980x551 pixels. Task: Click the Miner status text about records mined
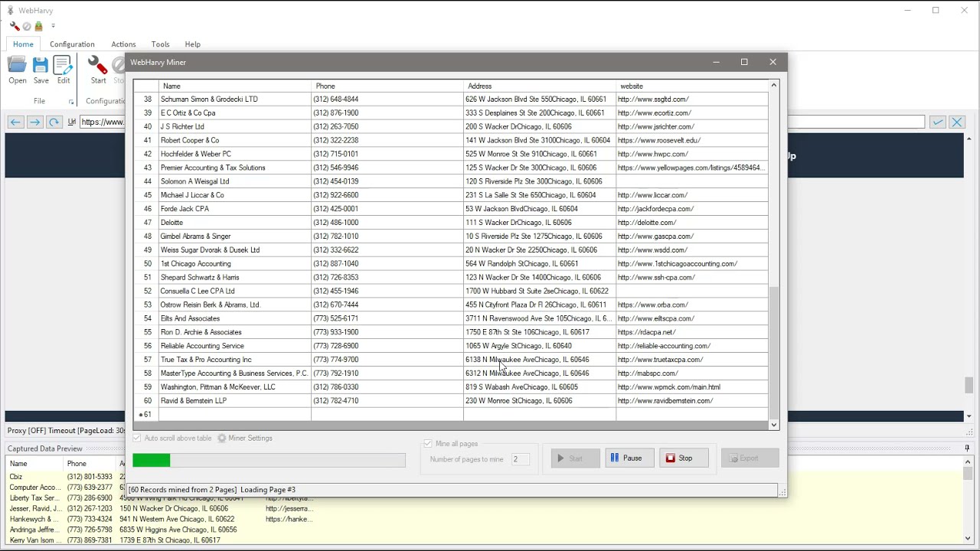pos(212,490)
